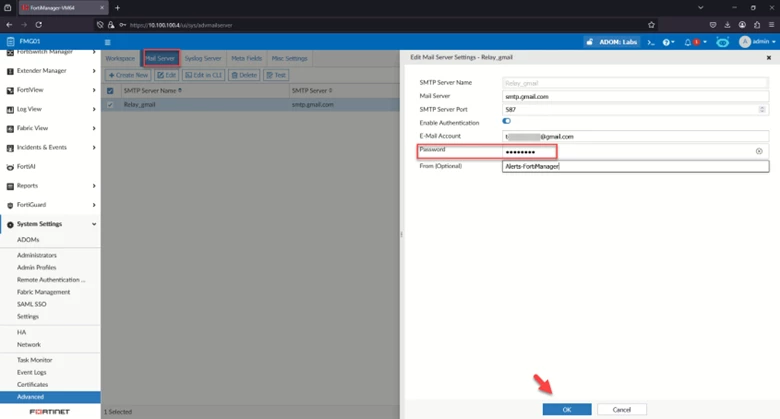Switch to the Misc Settings tab
Screen dimensions: 780x419
click(x=290, y=58)
